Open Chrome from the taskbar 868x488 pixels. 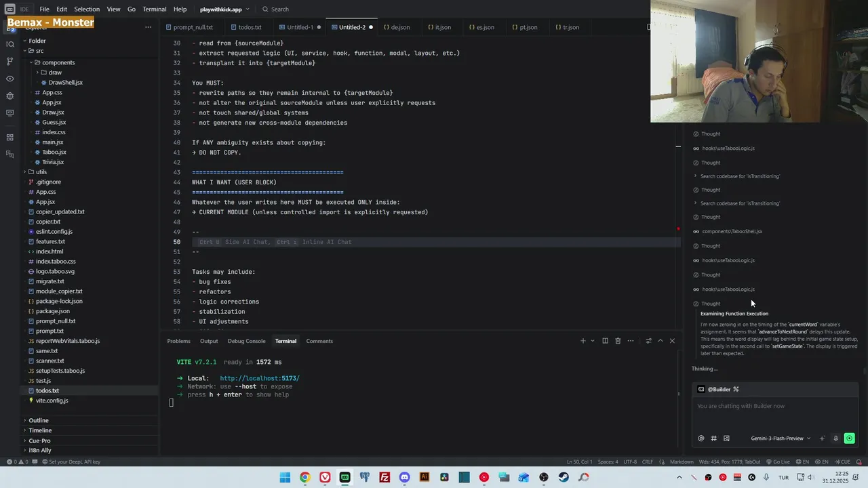[305, 477]
